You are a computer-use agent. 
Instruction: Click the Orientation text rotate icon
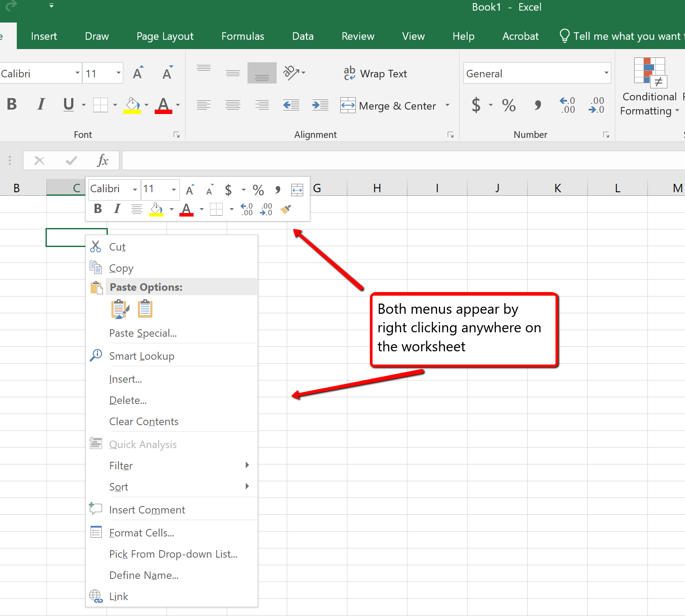coord(291,73)
